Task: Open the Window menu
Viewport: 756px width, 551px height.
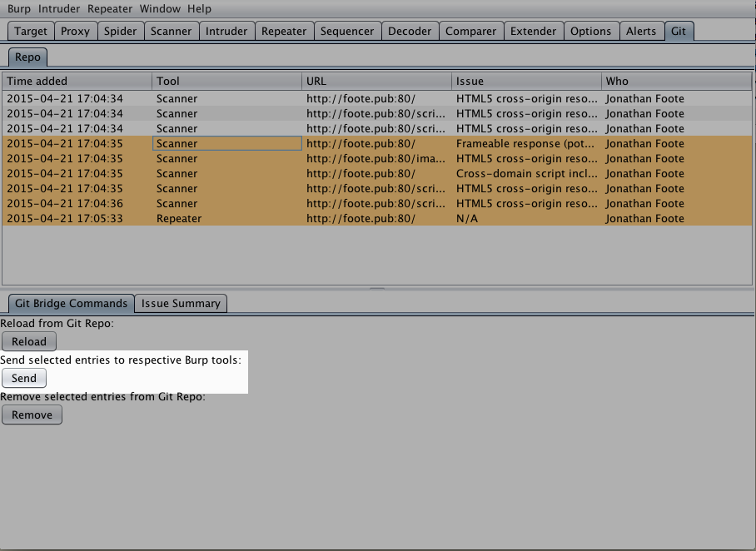Action: pyautogui.click(x=160, y=8)
